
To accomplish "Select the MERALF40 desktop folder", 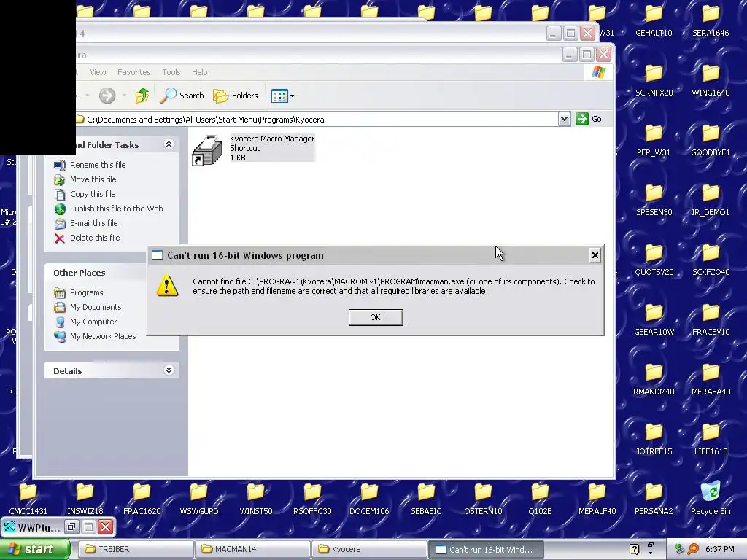I will (x=597, y=498).
